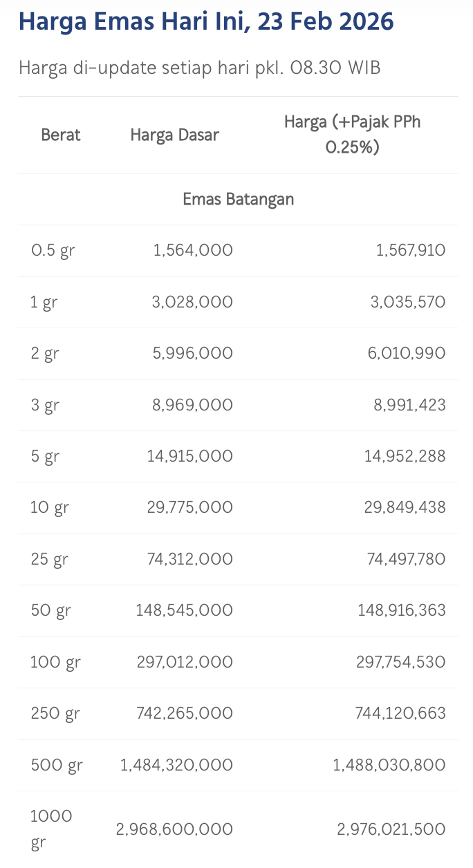This screenshot has width=473, height=868.
Task: Select the 1000 gr weight label
Action: pos(51,829)
